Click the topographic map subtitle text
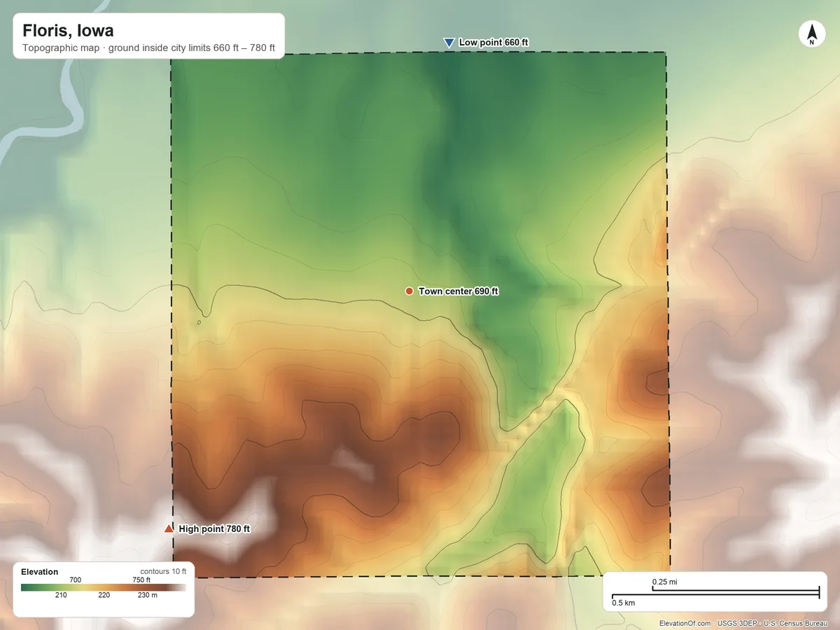 pos(148,49)
